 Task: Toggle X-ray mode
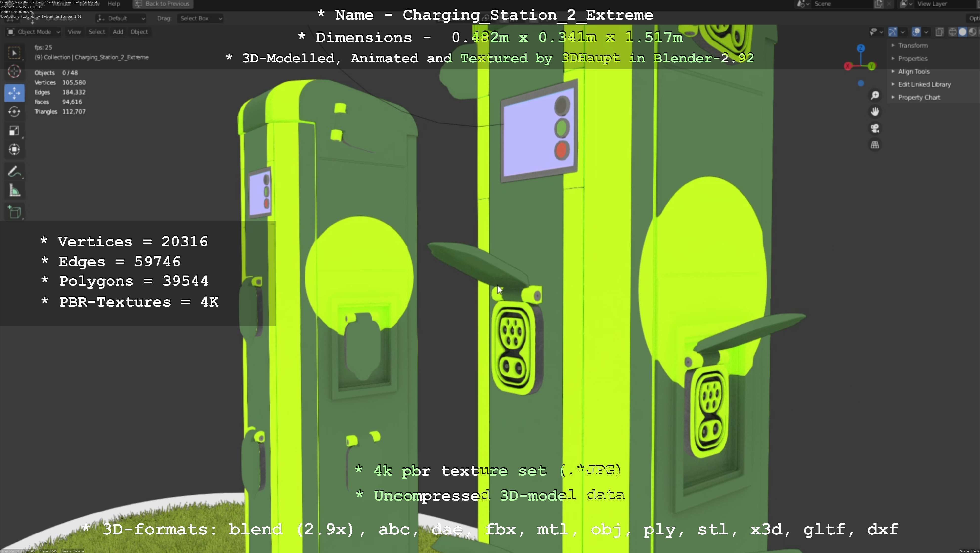tap(939, 32)
